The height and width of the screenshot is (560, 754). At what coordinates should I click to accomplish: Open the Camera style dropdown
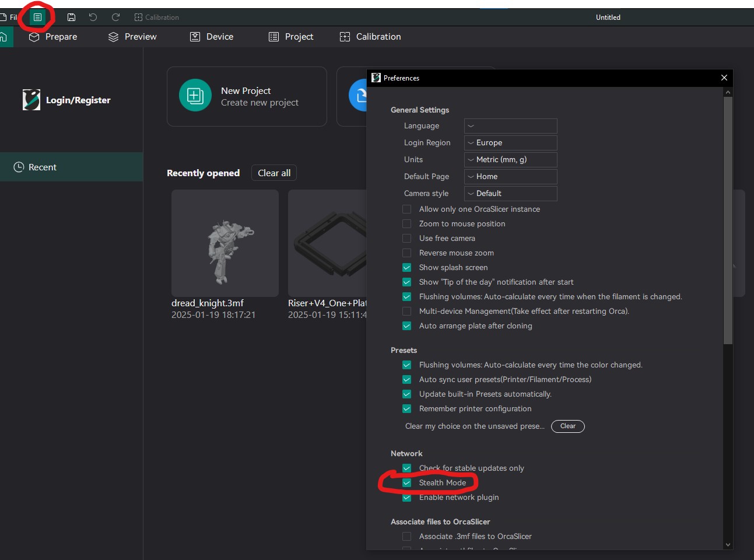point(511,194)
